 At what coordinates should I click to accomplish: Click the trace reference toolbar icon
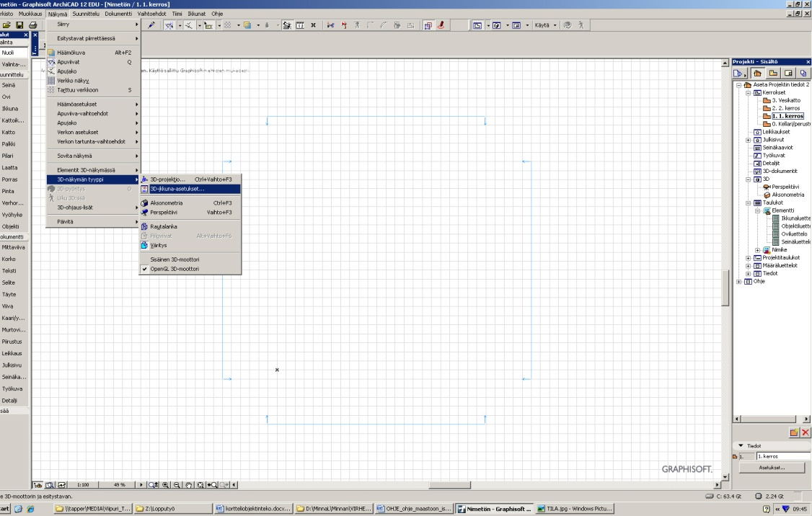point(247,25)
